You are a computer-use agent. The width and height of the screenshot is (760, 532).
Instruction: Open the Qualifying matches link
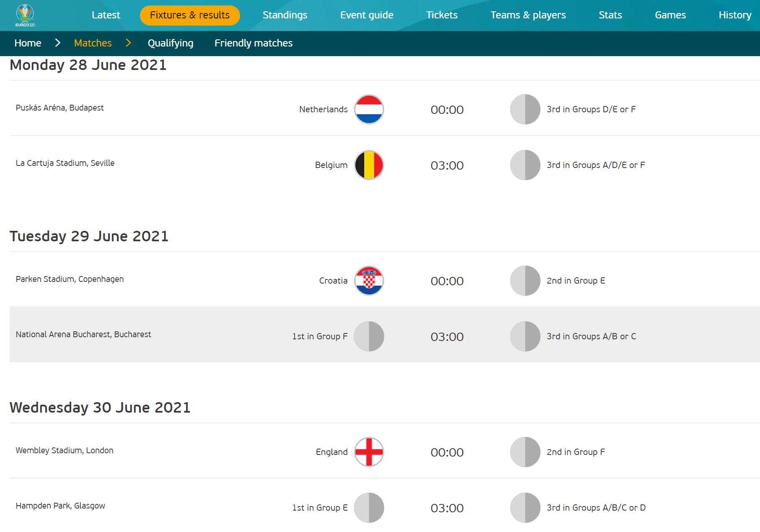(x=171, y=43)
